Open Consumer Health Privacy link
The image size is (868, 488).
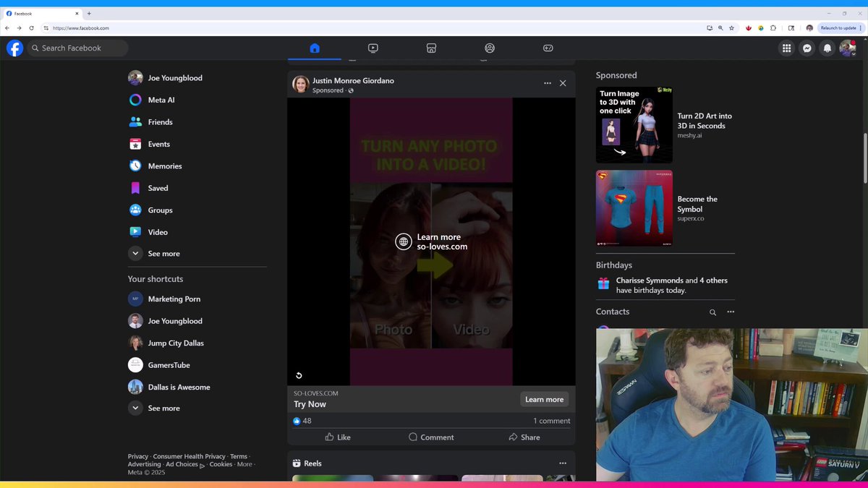[190, 457]
